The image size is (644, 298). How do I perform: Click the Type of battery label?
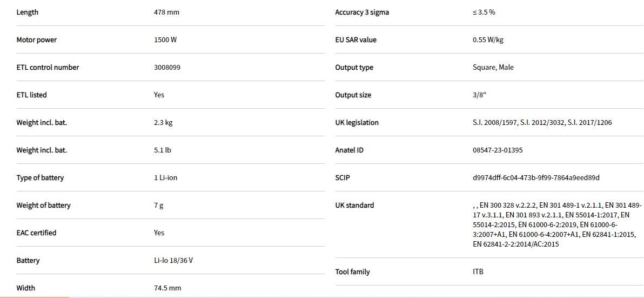coord(40,178)
